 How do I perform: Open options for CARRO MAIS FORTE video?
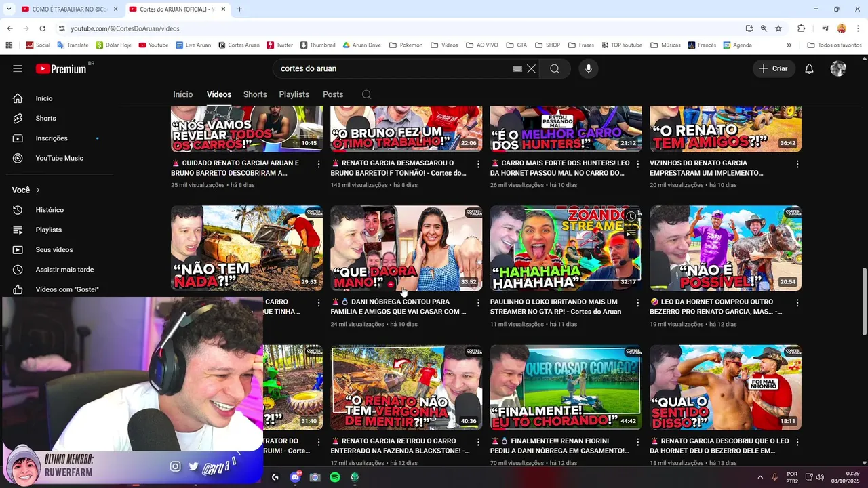click(637, 164)
